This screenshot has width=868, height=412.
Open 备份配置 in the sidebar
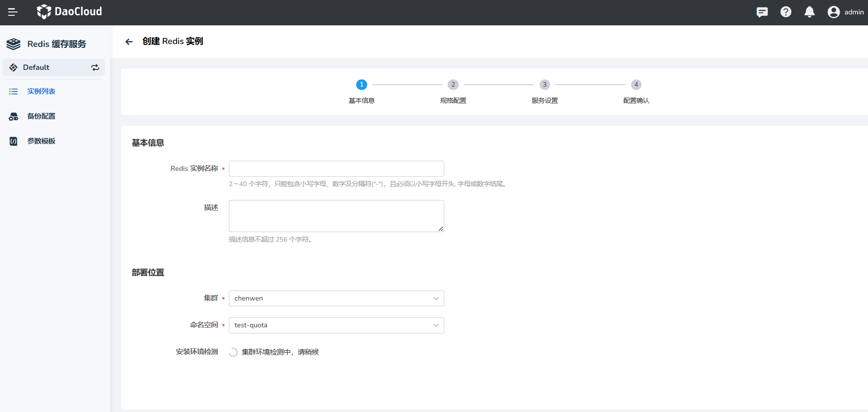click(x=41, y=116)
